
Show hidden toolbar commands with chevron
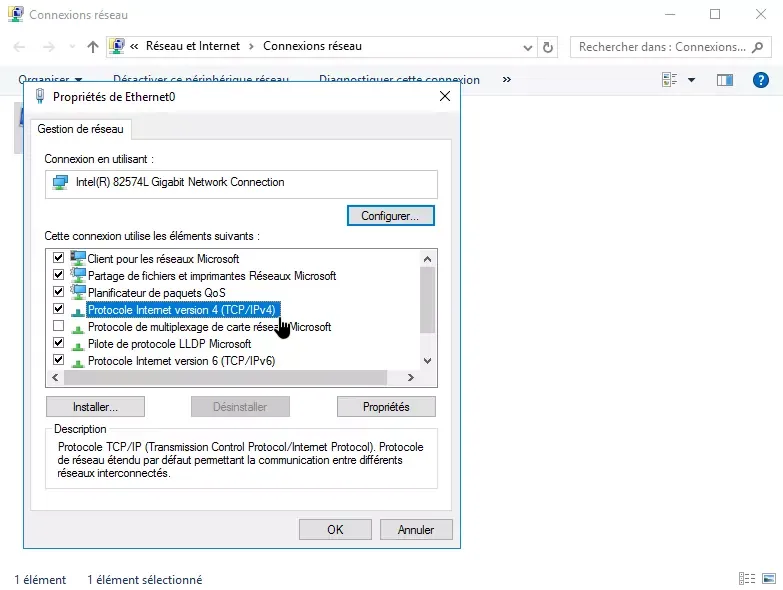506,80
